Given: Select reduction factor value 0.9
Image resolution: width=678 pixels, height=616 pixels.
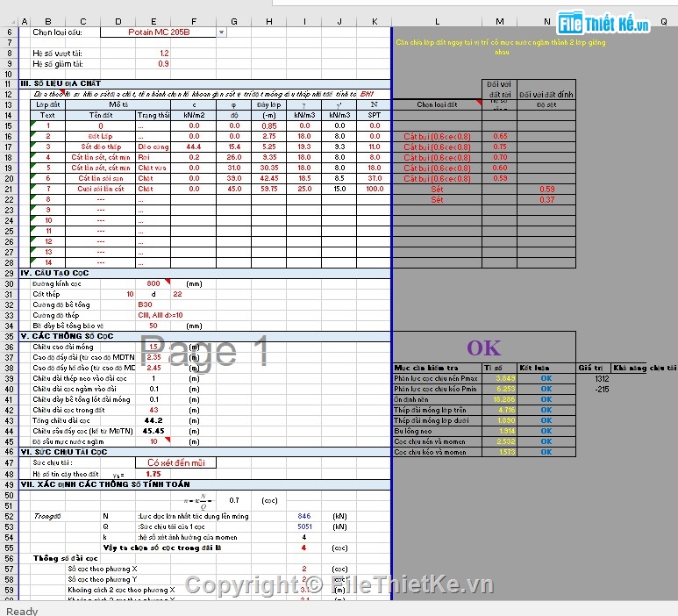Looking at the screenshot, I should [153, 64].
